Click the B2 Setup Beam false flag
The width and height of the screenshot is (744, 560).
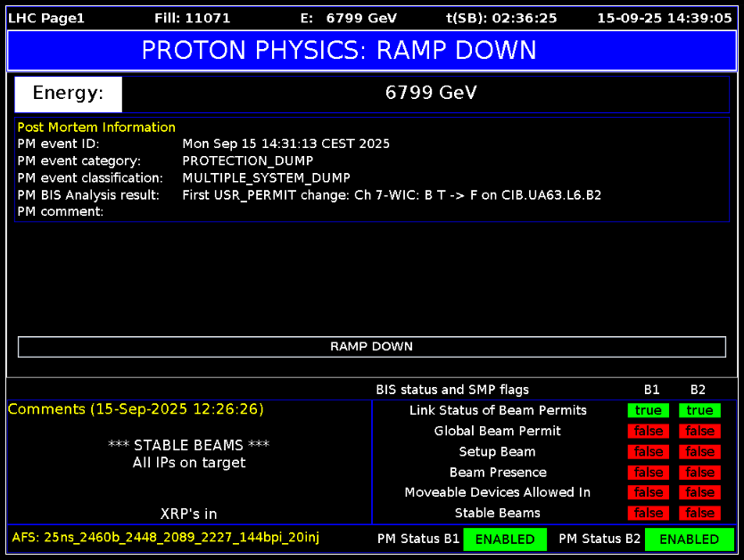point(700,451)
